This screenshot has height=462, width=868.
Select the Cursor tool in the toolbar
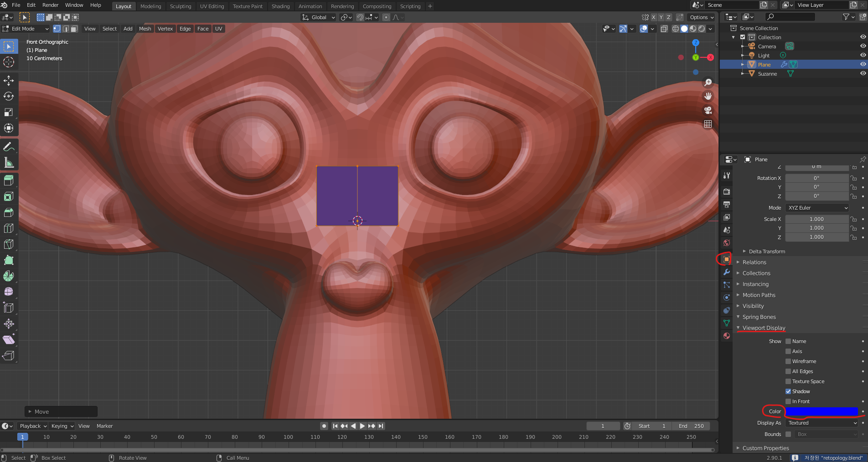(x=9, y=62)
